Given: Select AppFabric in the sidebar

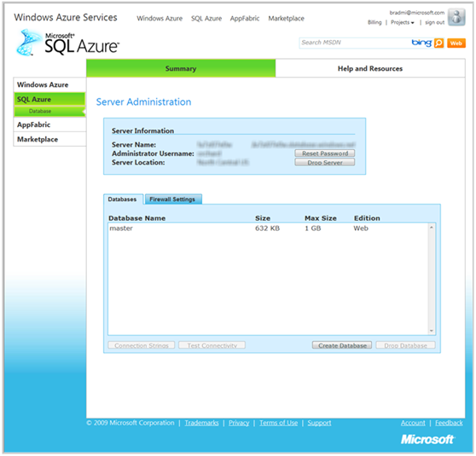Looking at the screenshot, I should pyautogui.click(x=49, y=124).
